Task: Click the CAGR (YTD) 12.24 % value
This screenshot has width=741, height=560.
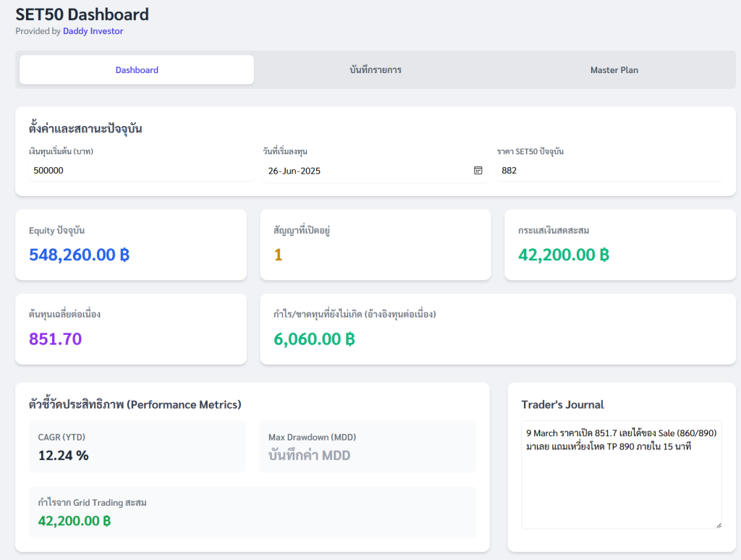Action: point(64,455)
